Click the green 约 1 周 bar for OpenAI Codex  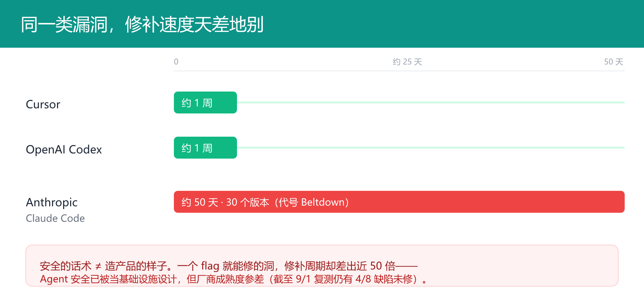[205, 148]
